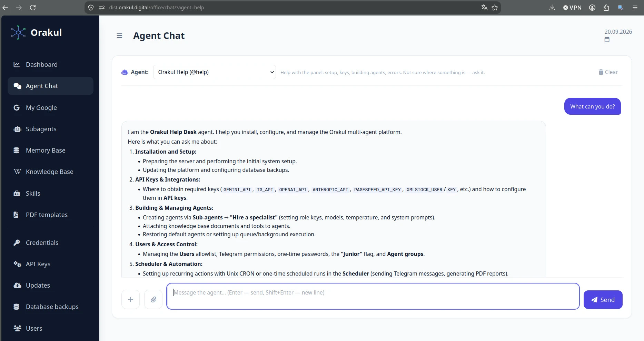Viewport: 644px width, 341px height.
Task: Click the shield tracking protection icon
Action: coord(91,8)
